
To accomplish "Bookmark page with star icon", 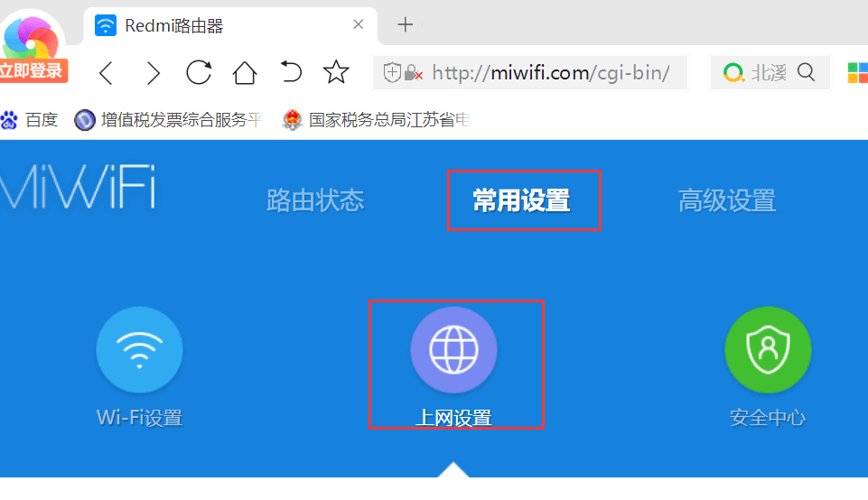I will (x=336, y=72).
